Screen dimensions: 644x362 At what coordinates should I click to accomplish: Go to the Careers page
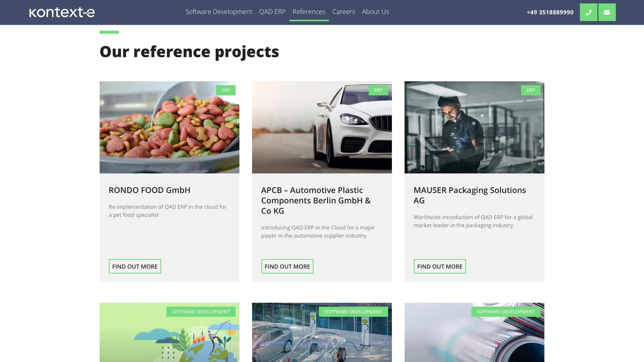[x=344, y=12]
